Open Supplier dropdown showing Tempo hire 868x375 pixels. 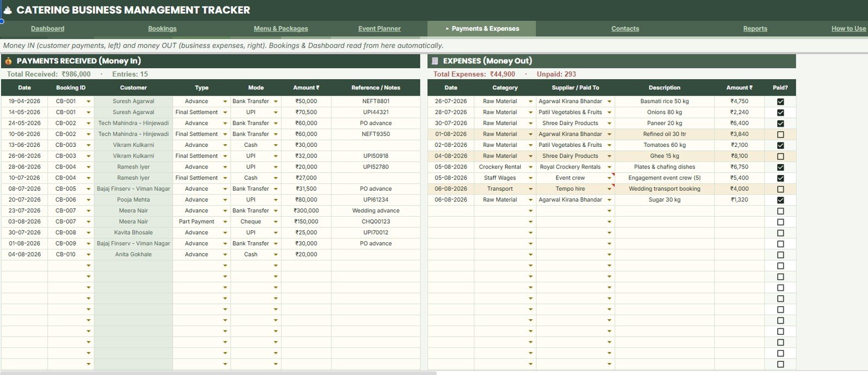tap(609, 189)
